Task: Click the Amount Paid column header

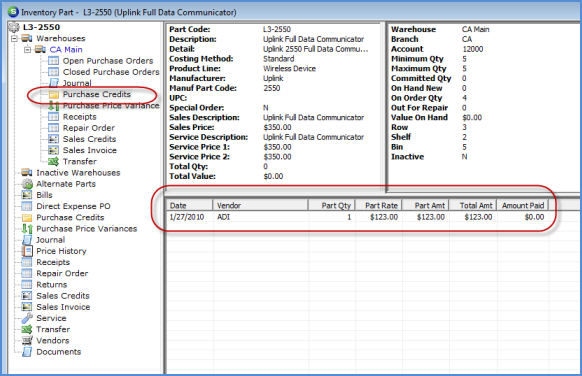Action: point(523,205)
